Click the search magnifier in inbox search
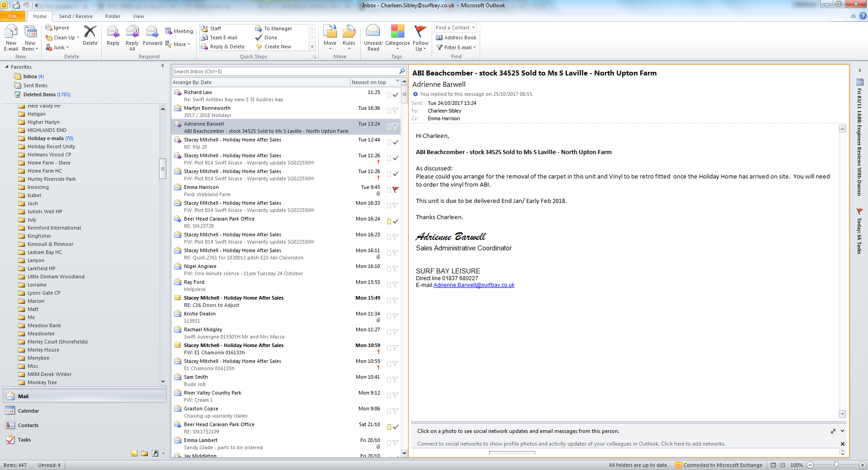The image size is (868, 470). point(402,71)
